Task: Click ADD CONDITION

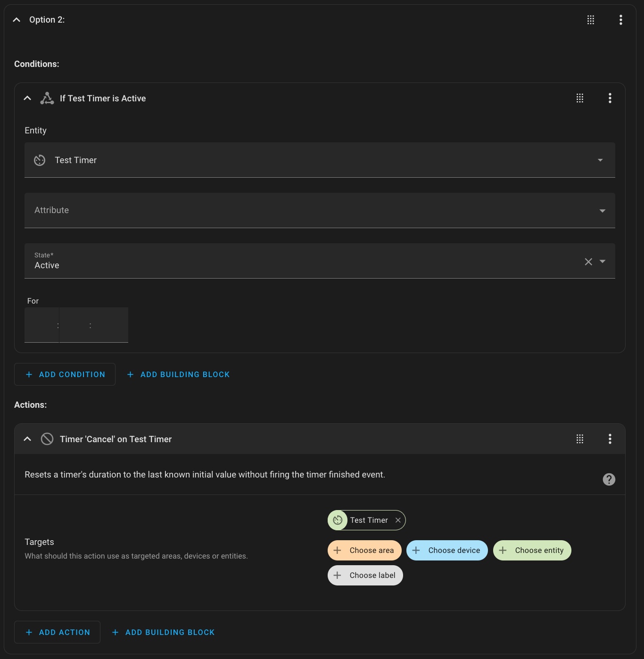Action: pos(65,374)
